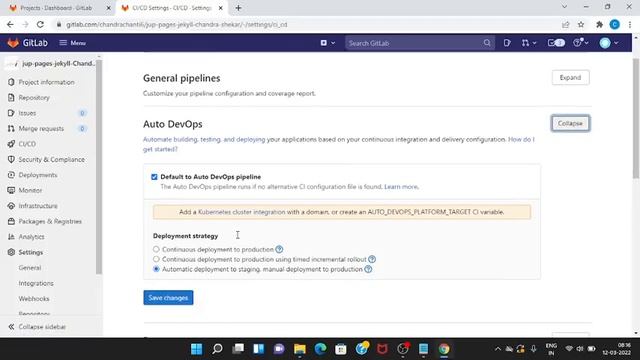Switch to Projects Dashboard GitLab tab

(x=56, y=8)
